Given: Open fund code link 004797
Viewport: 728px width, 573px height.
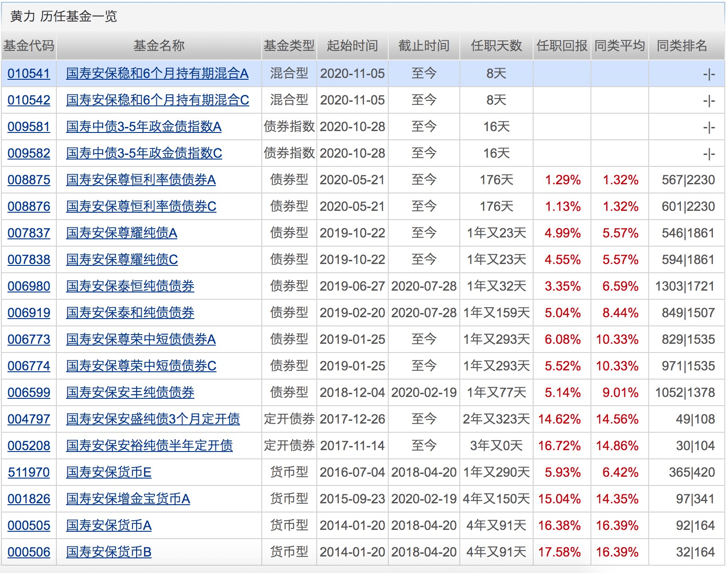Looking at the screenshot, I should click(x=28, y=419).
